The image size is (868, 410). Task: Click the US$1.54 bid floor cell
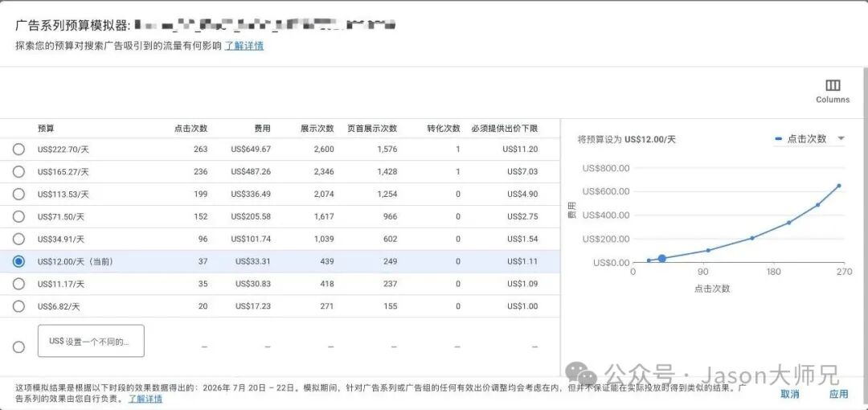click(522, 239)
